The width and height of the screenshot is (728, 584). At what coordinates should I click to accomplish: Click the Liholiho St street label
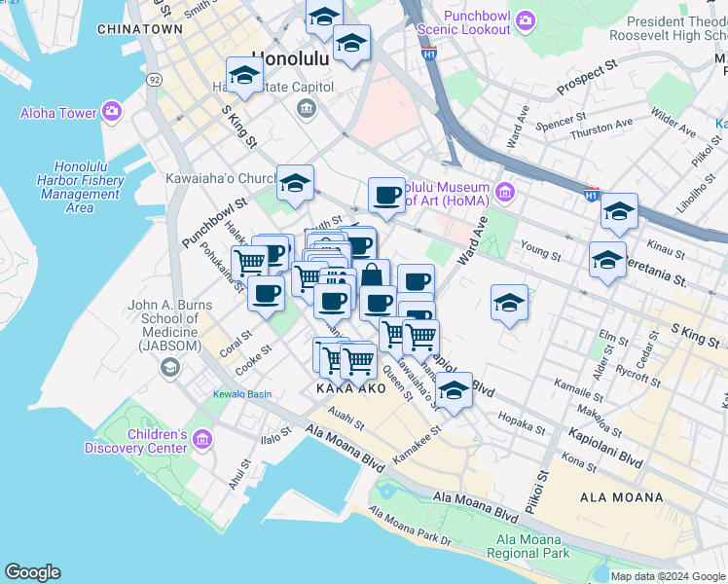click(696, 193)
